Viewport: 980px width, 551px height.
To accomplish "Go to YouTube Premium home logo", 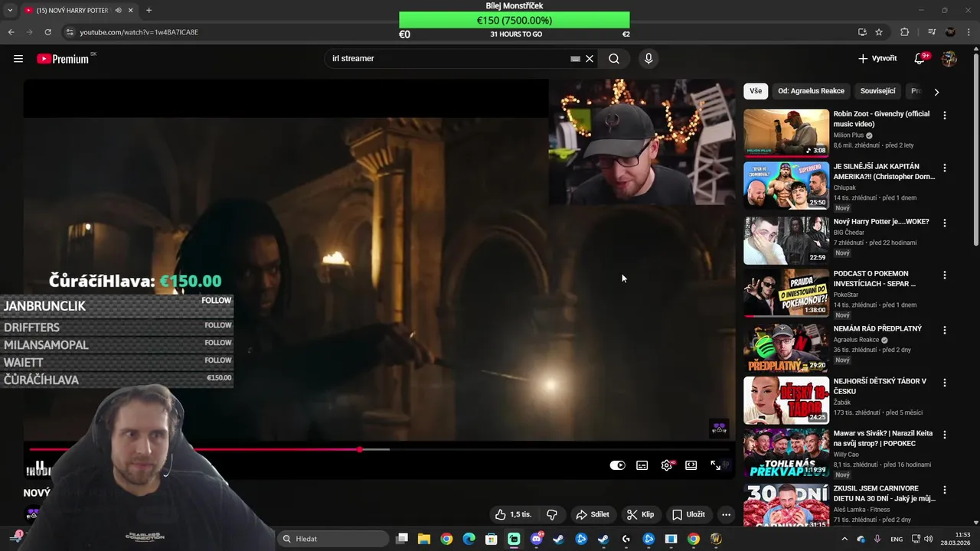I will 63,59.
